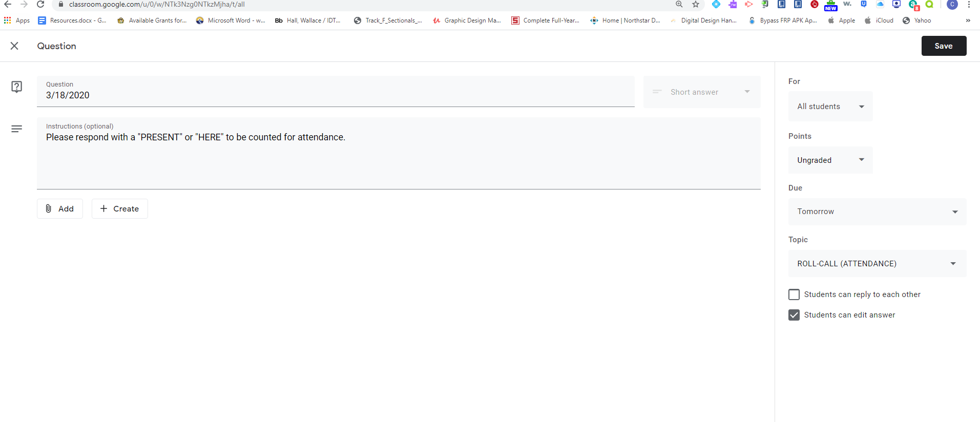Uncheck Students can edit answer
980x422 pixels.
[794, 315]
